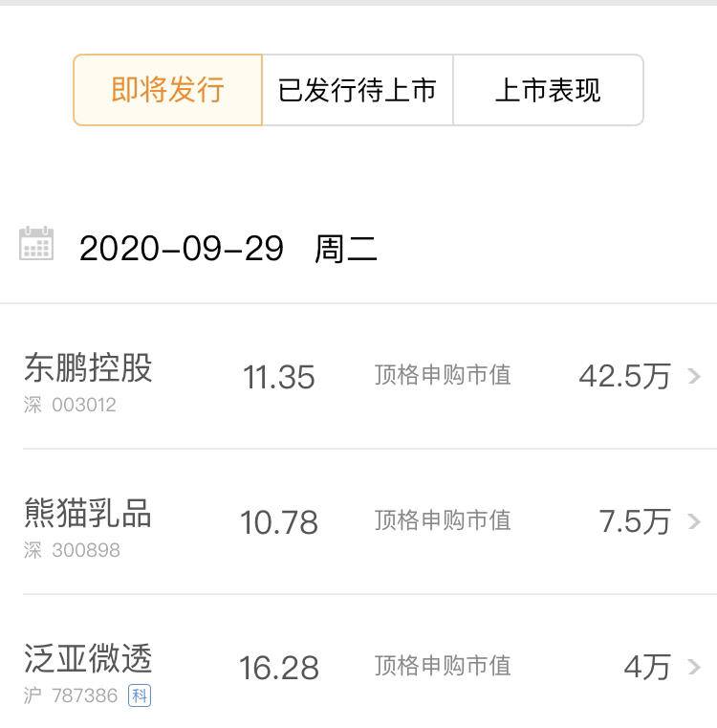Click the issue price 10.78
This screenshot has width=717, height=728.
click(279, 522)
